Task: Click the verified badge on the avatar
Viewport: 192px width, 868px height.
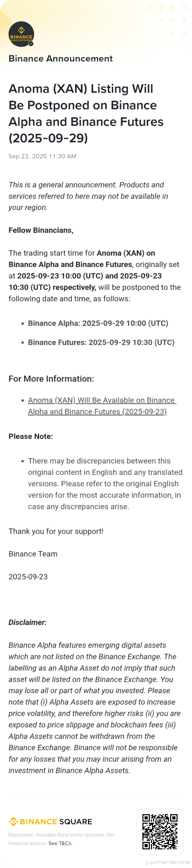Action: pyautogui.click(x=31, y=44)
